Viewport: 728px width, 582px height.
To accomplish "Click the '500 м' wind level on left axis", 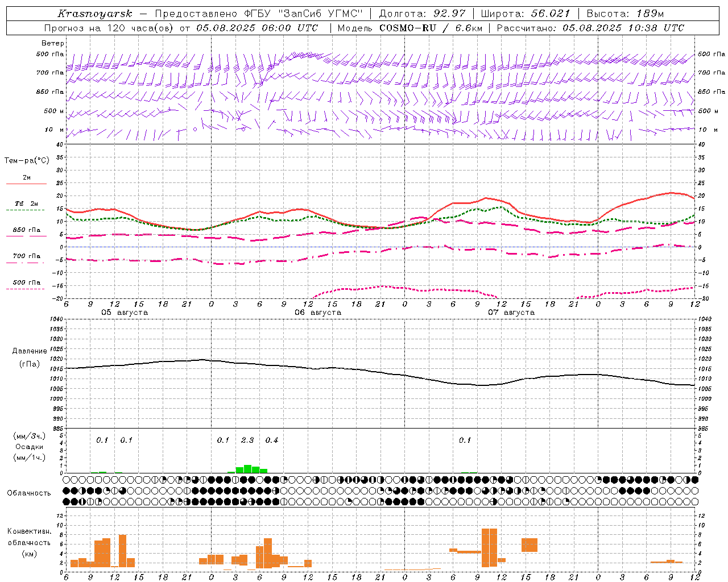I will 54,111.
